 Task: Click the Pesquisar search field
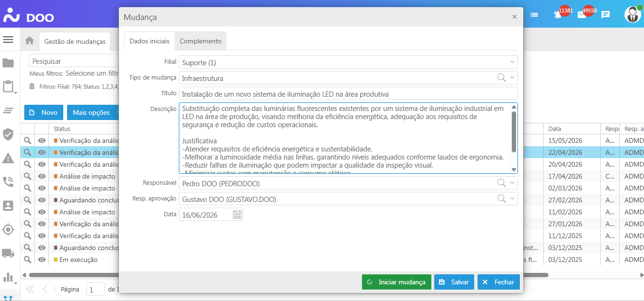74,61
